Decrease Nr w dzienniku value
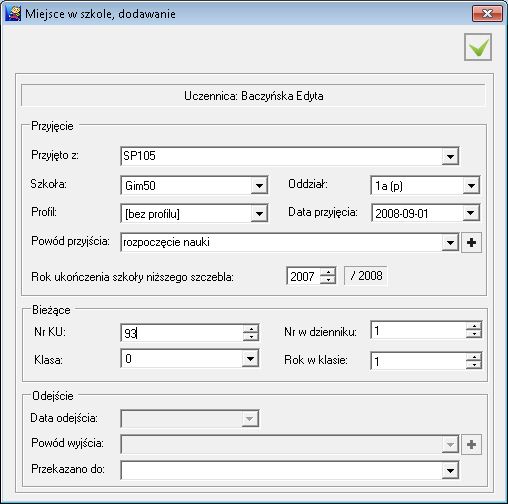This screenshot has width=508, height=504. click(x=474, y=334)
